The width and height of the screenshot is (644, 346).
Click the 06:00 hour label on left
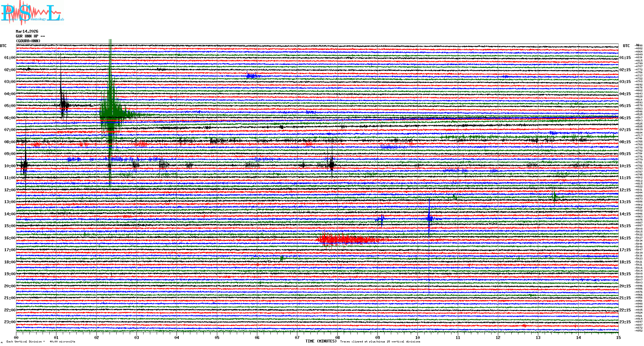10,118
